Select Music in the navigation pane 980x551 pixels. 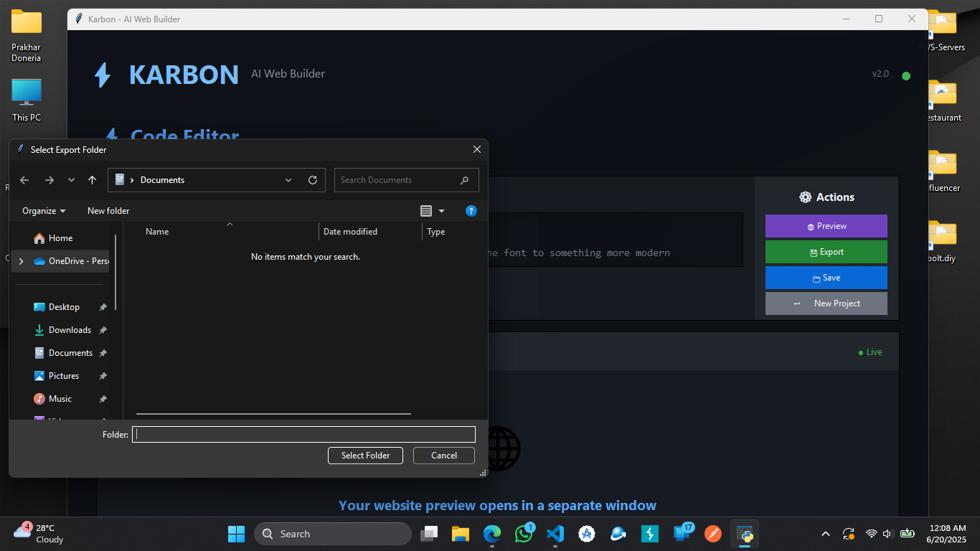tap(60, 399)
